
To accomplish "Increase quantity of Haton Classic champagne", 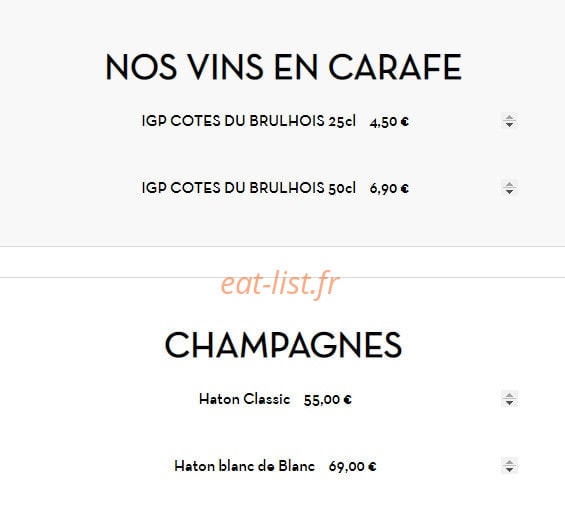I will click(509, 396).
